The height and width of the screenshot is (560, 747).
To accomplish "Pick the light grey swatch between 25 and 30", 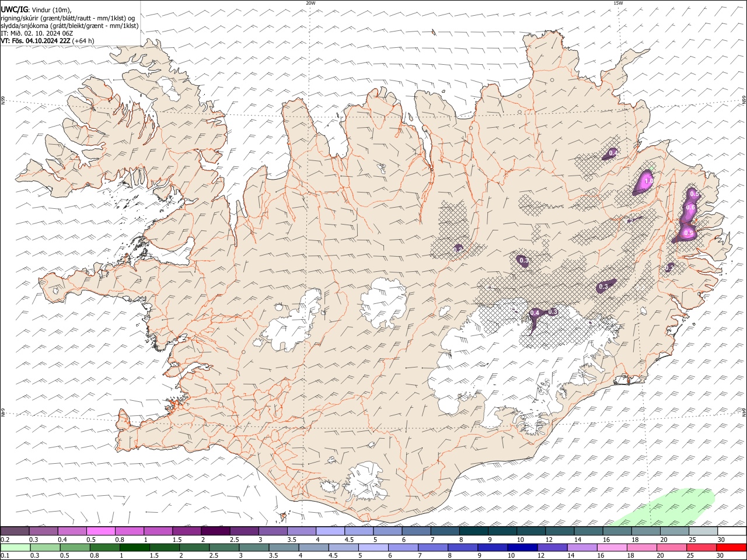I will click(703, 531).
